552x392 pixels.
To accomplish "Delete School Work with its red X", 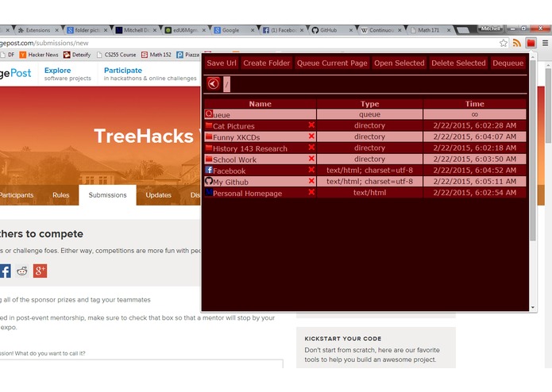I will tap(311, 159).
